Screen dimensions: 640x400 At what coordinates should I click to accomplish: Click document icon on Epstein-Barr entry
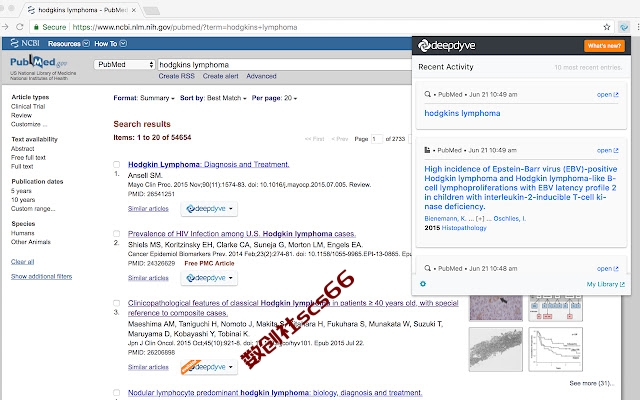(x=427, y=150)
